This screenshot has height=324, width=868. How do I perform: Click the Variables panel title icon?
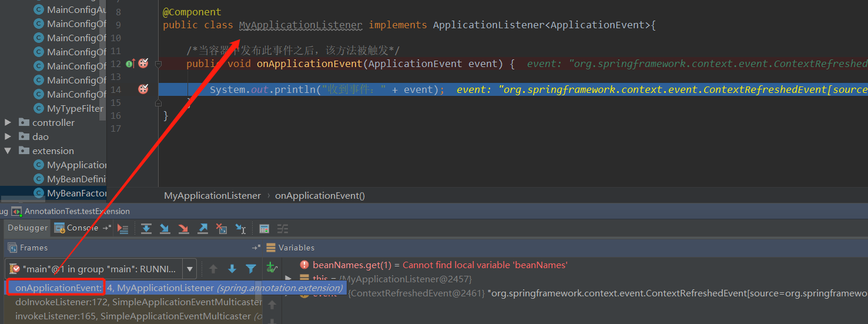271,248
